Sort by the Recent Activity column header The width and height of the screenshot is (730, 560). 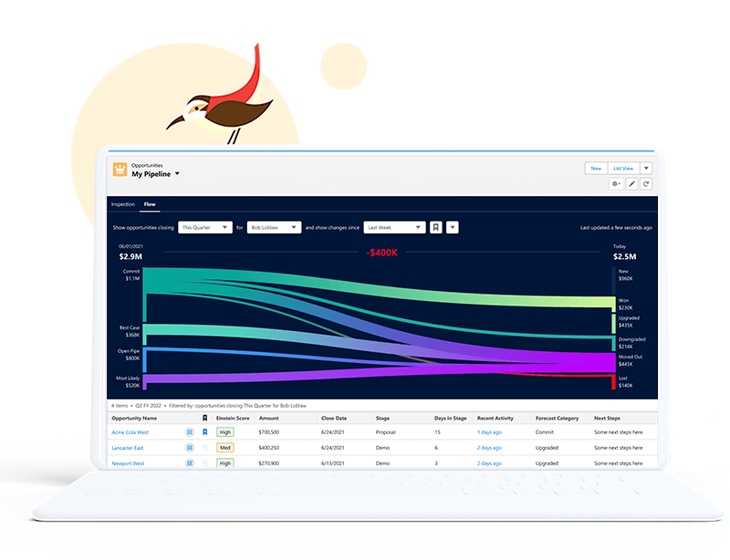click(x=495, y=418)
